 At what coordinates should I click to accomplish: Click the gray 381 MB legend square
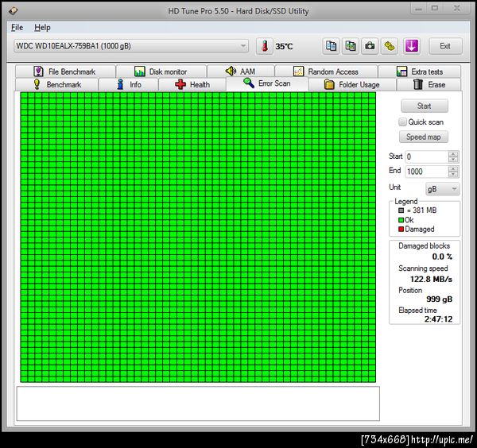[x=401, y=210]
